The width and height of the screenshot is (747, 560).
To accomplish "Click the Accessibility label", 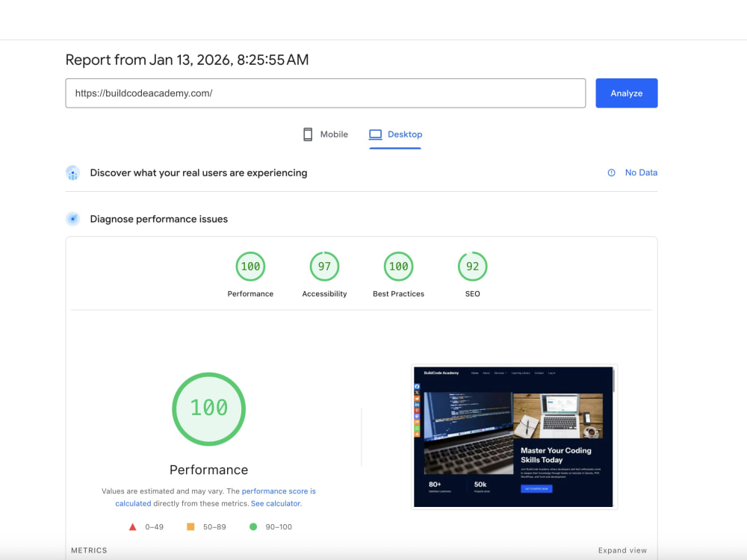I will click(x=324, y=293).
